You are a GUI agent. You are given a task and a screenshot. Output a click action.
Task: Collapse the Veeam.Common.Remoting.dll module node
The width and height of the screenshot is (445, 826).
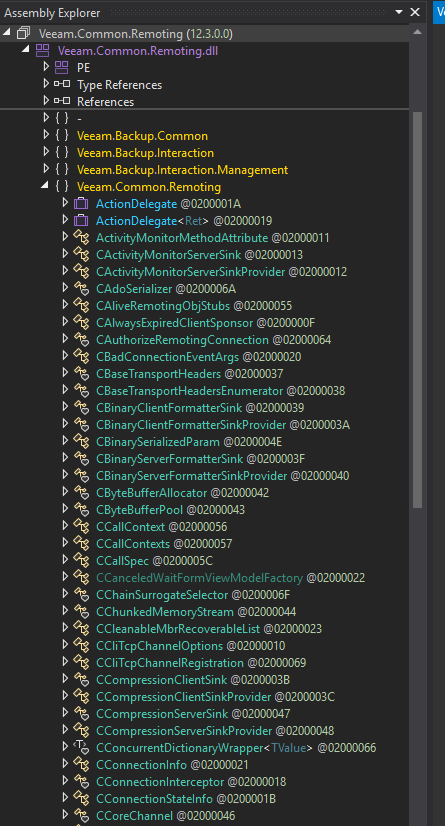[26, 51]
